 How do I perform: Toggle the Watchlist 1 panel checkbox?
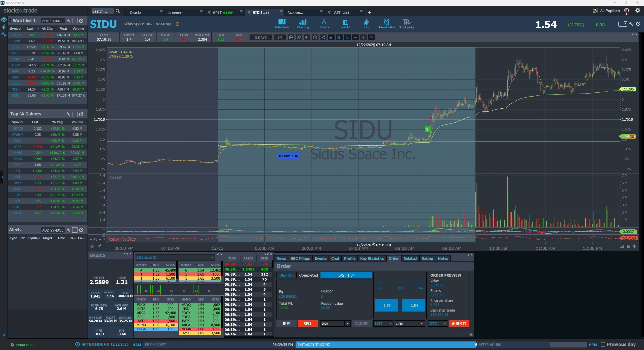(x=75, y=21)
